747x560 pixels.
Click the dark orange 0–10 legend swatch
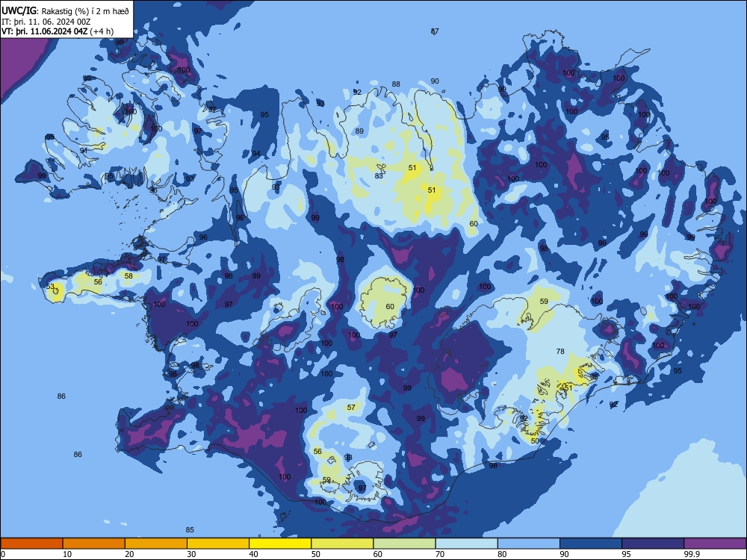click(x=31, y=544)
